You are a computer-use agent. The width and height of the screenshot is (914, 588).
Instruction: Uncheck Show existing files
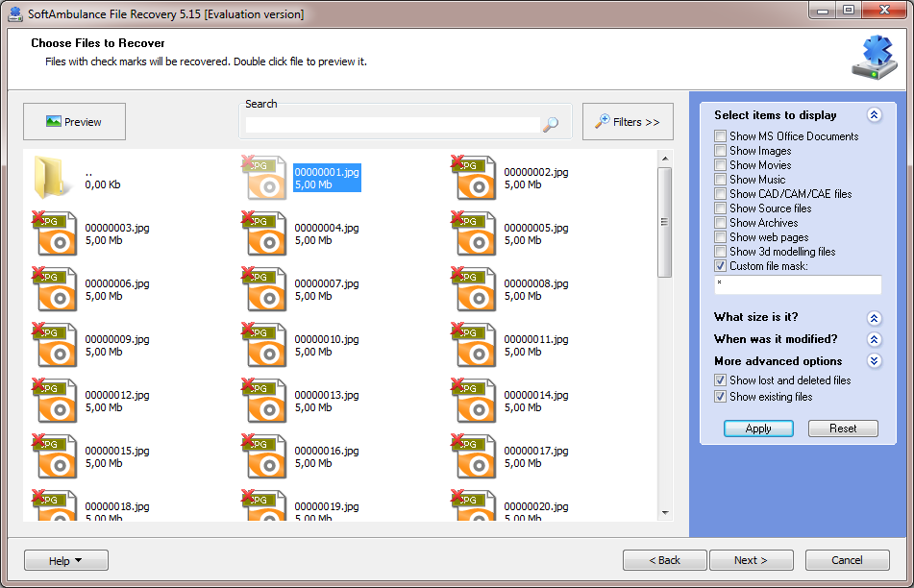click(x=721, y=397)
